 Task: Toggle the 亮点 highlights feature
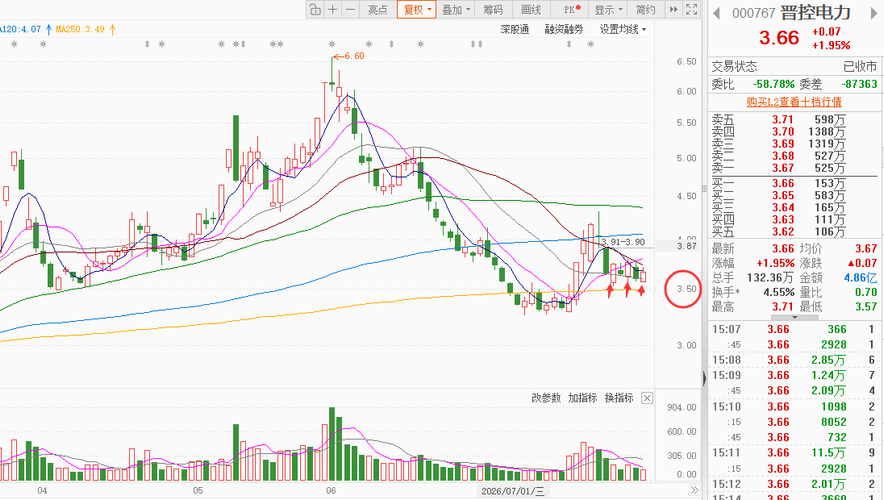click(378, 10)
